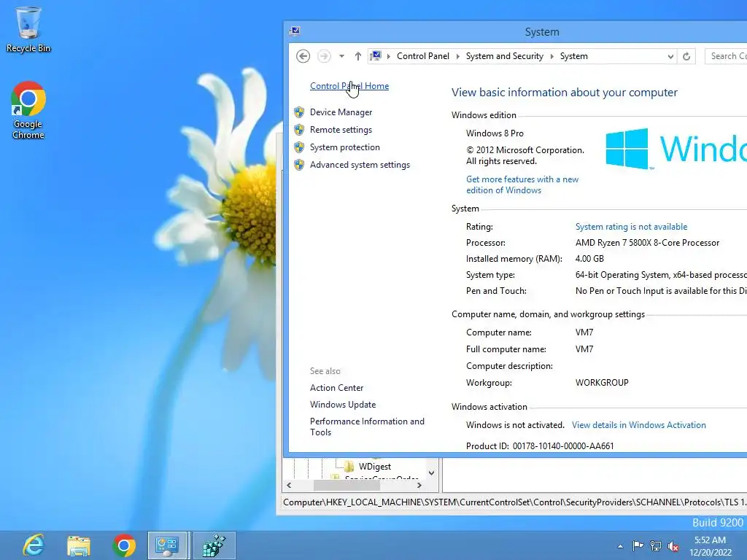Refresh the System page

click(686, 56)
